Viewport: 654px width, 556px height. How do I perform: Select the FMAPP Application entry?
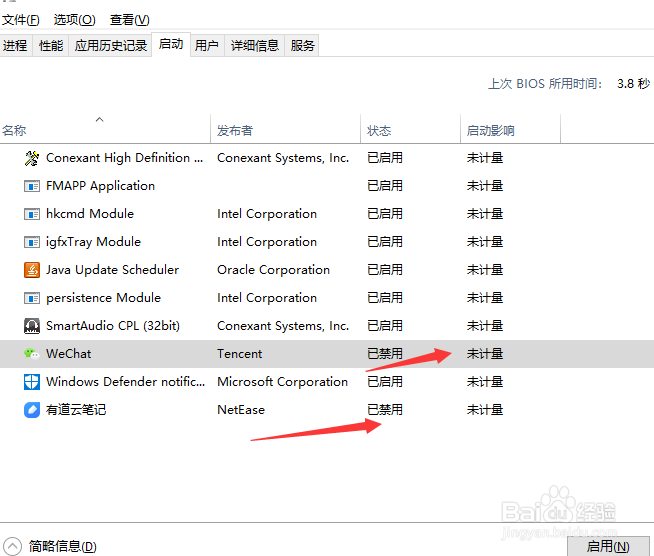(101, 186)
